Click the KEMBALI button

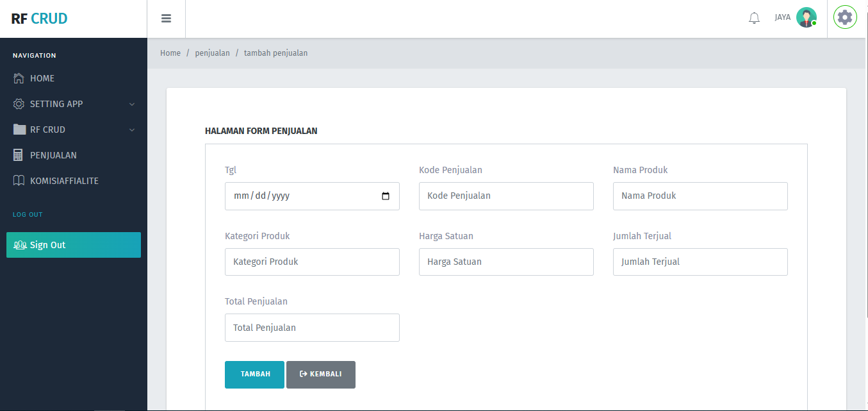click(x=321, y=374)
